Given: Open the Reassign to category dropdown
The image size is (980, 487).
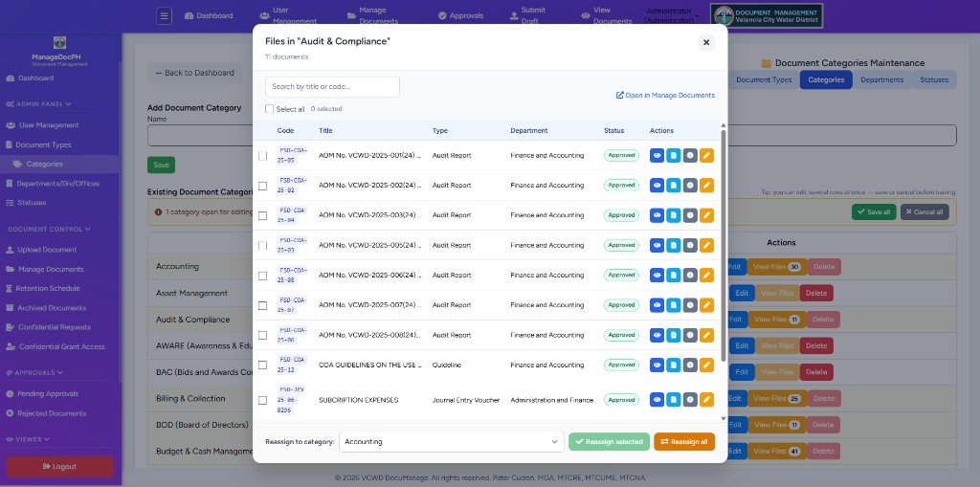Looking at the screenshot, I should 452,441.
